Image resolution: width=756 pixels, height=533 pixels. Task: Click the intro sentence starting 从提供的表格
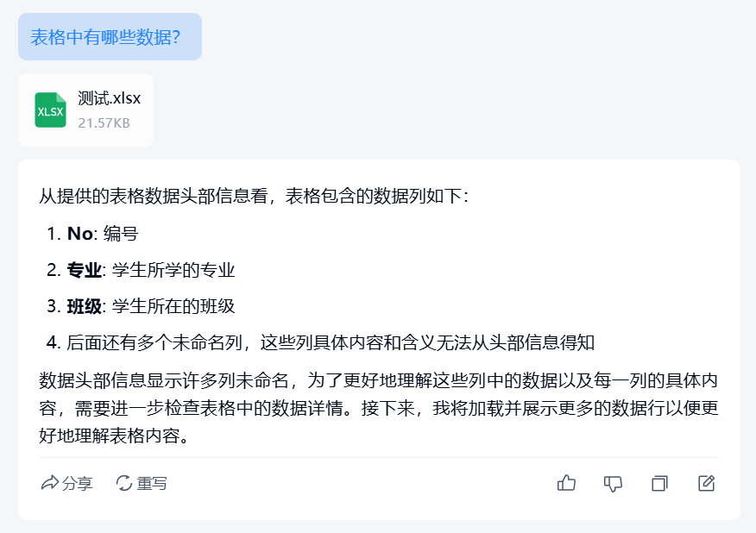254,196
